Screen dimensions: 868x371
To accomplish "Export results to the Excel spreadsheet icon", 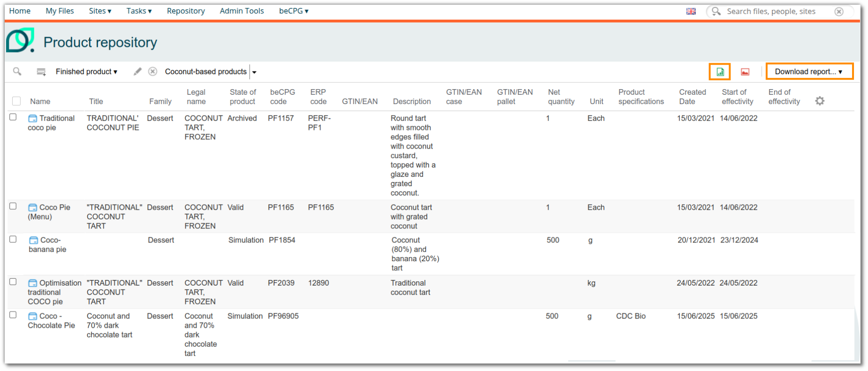I will coord(720,72).
